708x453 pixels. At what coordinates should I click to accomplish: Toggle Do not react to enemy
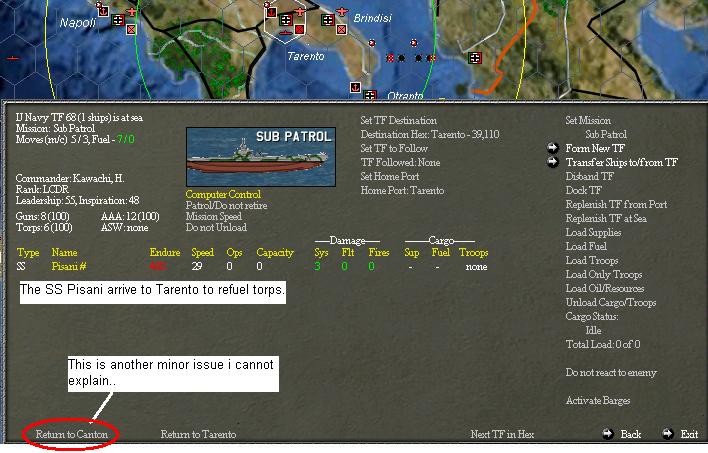(x=611, y=373)
